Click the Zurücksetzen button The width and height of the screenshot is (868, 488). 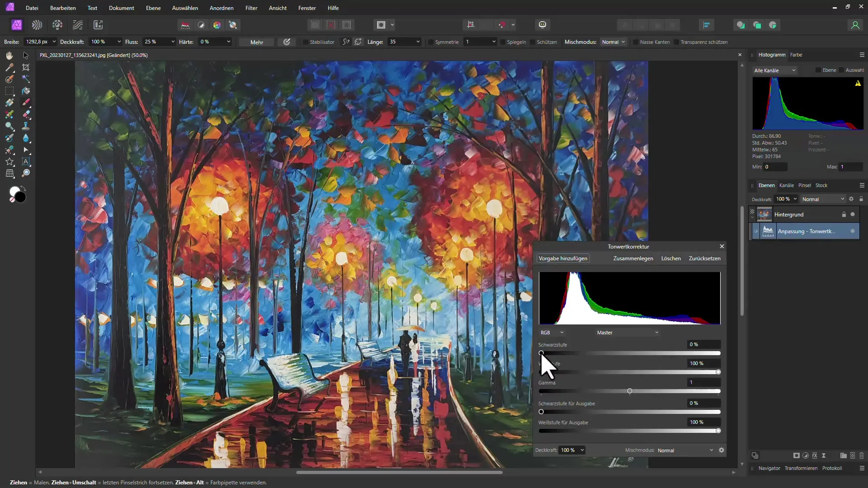tap(704, 258)
